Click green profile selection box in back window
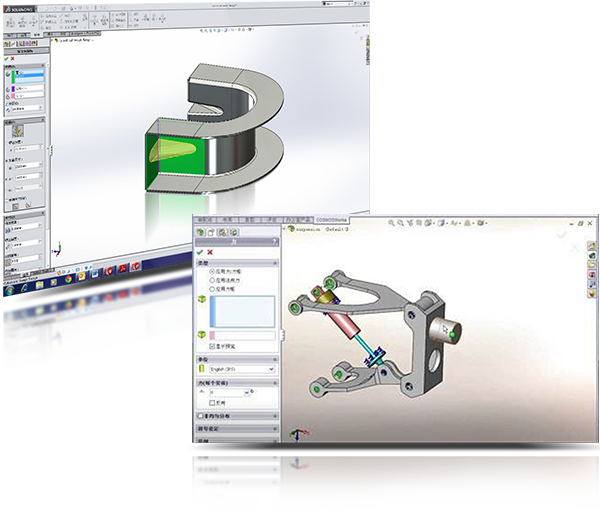The width and height of the screenshot is (600, 522). [28, 77]
